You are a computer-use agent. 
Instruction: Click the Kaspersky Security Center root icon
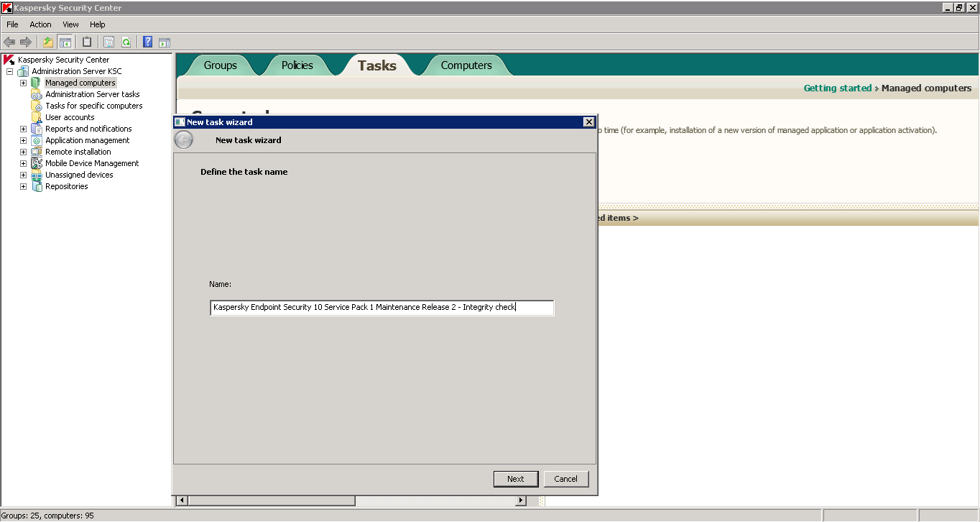pos(9,60)
